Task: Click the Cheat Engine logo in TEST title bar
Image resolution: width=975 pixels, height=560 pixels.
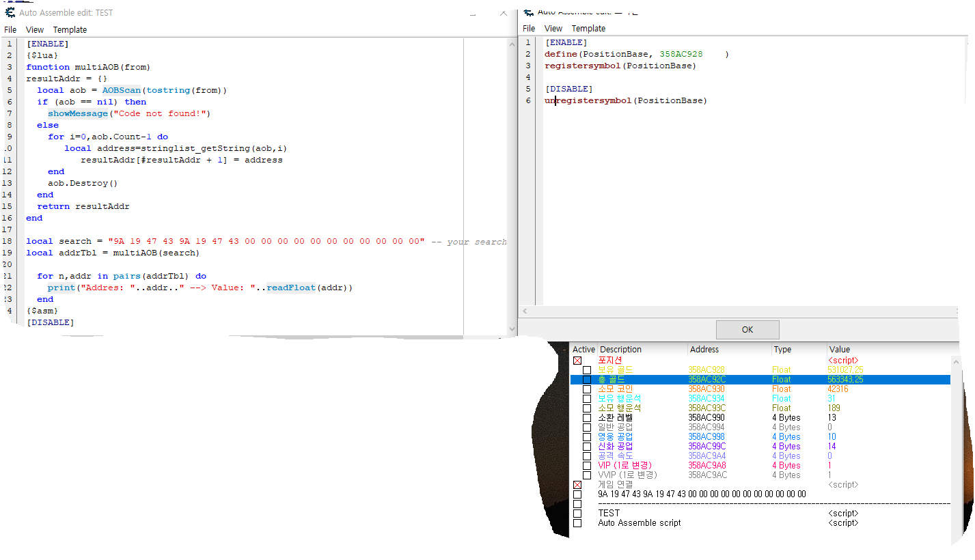Action: (10, 12)
